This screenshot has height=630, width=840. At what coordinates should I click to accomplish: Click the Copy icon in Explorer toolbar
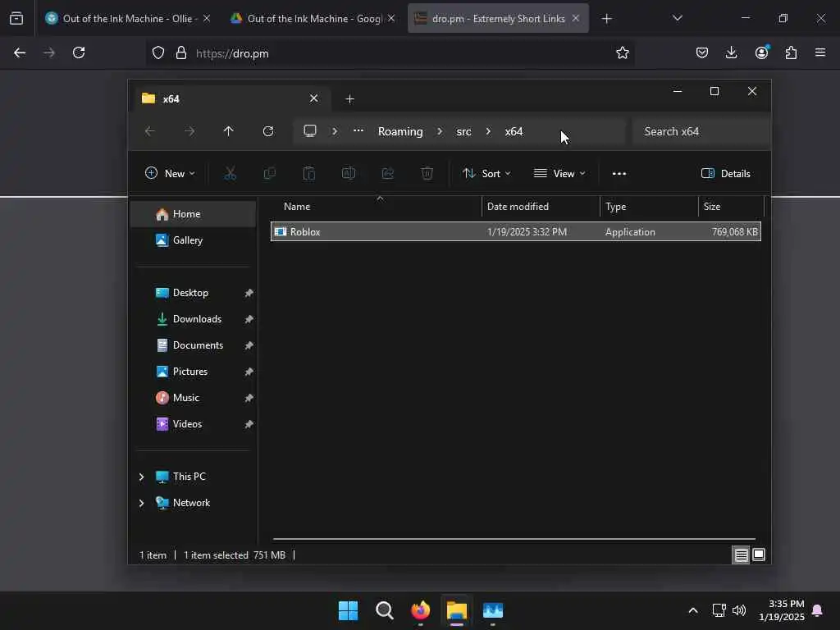coord(269,173)
